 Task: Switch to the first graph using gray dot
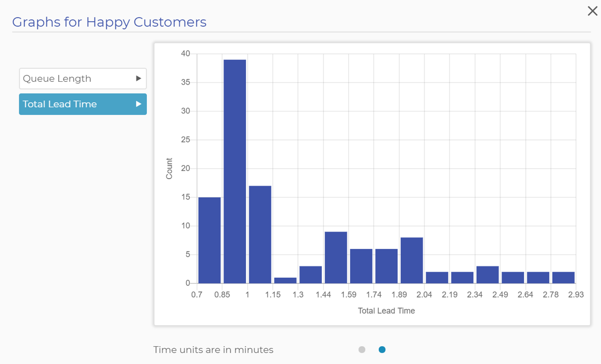pyautogui.click(x=362, y=350)
